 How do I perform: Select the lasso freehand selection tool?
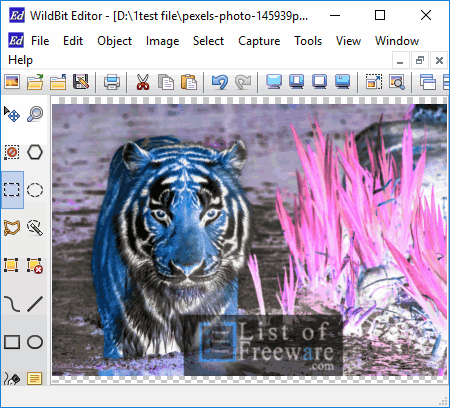(x=12, y=228)
